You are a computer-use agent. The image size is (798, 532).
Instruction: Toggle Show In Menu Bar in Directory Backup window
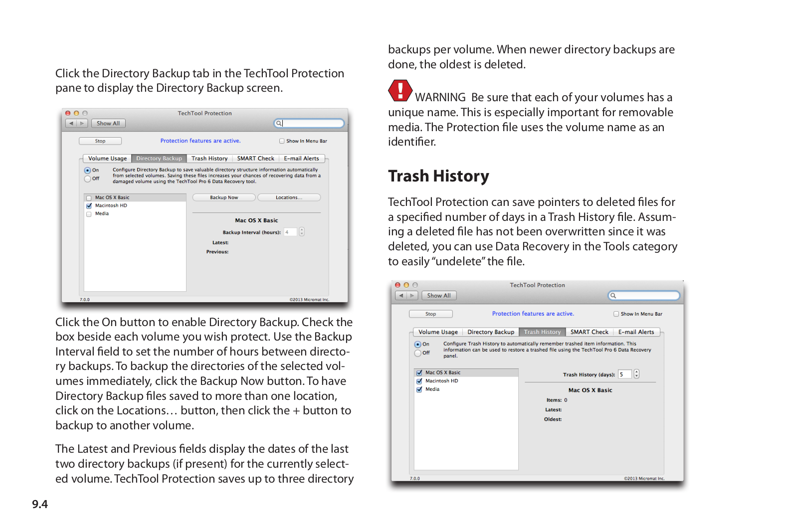tap(282, 141)
